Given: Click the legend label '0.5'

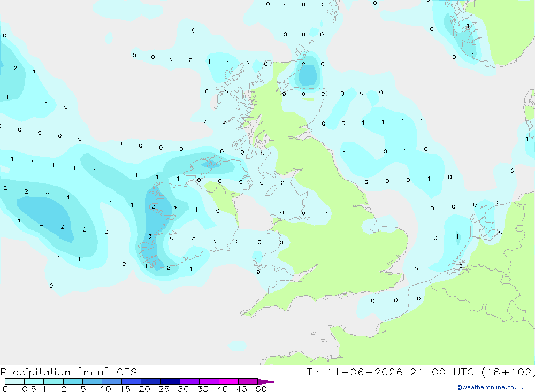Looking at the screenshot, I should [29, 389].
